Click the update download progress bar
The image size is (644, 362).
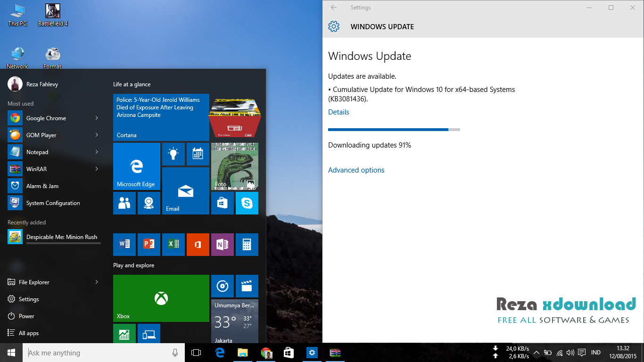pos(394,129)
